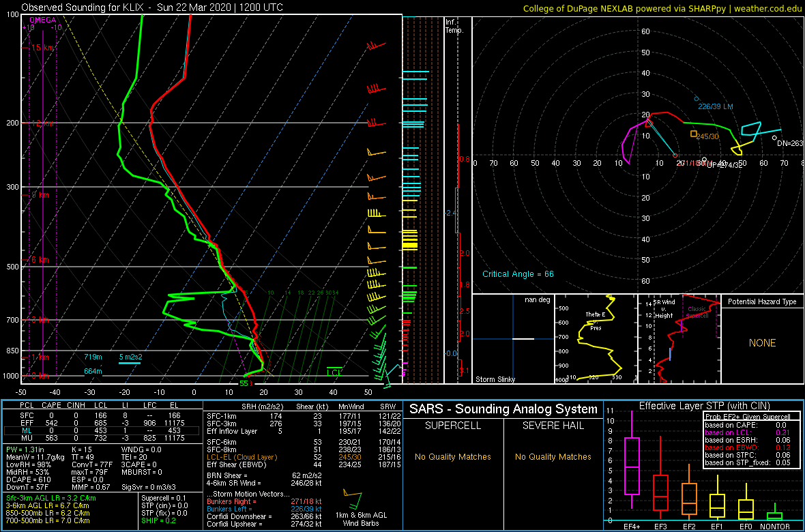This screenshot has width=805, height=532.
Task: Click the weather.cod.edu credit text
Action: point(769,8)
